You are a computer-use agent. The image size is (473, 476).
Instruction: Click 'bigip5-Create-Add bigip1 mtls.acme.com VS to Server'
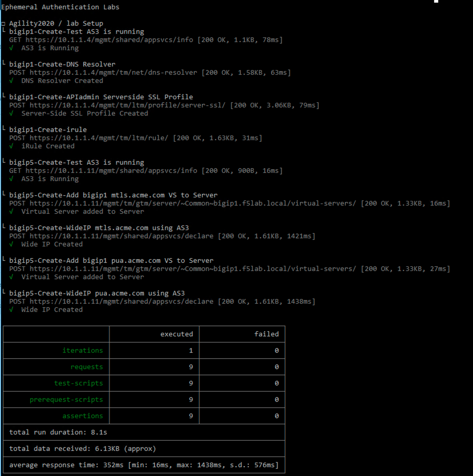click(113, 195)
